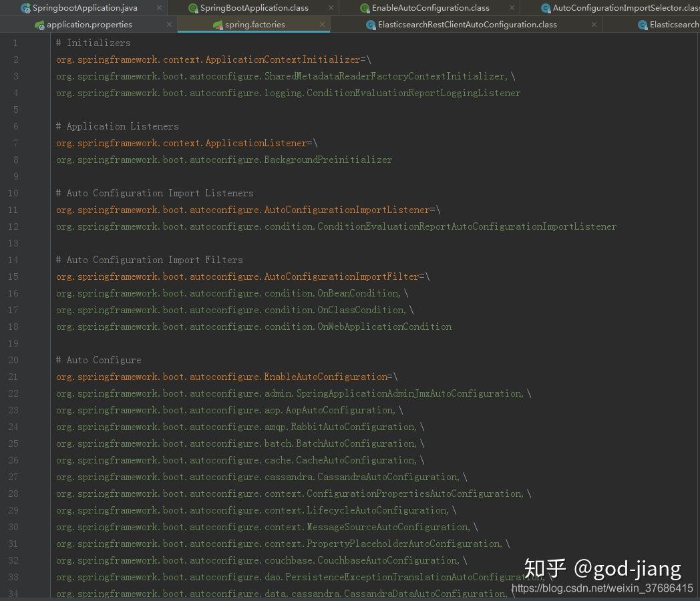Click line number 15 in gutter
The height and width of the screenshot is (601, 700).
(13, 276)
